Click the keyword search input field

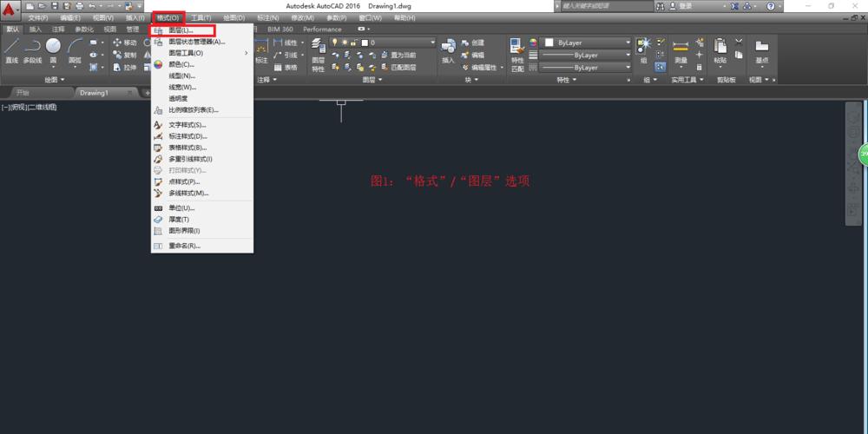(x=606, y=6)
